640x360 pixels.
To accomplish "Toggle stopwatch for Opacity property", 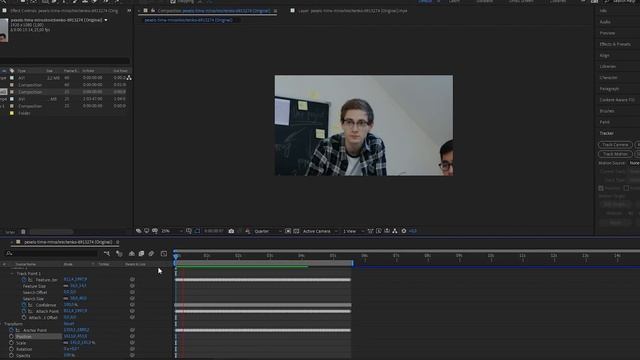I will pos(11,356).
